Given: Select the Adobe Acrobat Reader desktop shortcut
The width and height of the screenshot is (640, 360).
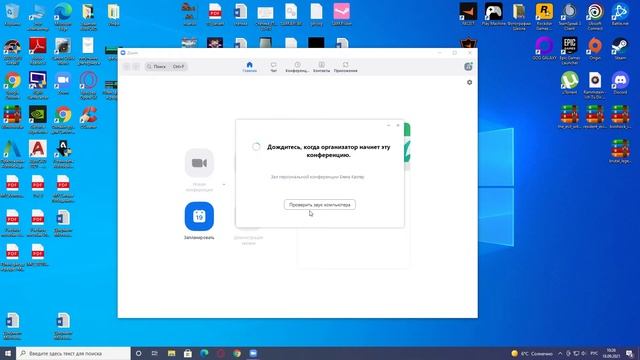Looking at the screenshot, I should tap(38, 51).
